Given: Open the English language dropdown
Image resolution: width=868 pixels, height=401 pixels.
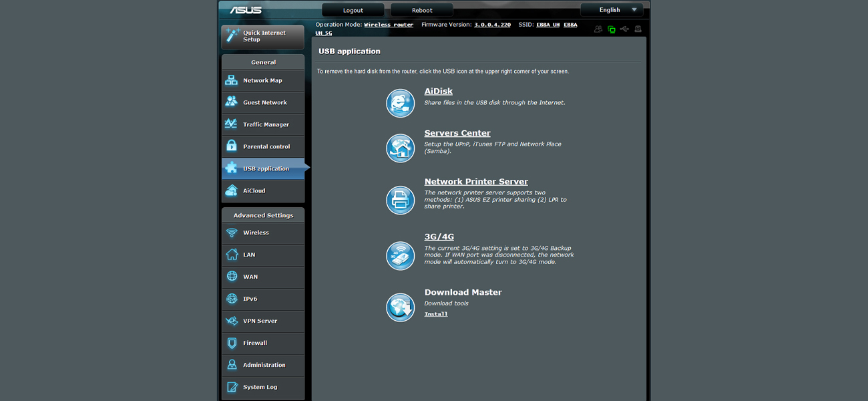Looking at the screenshot, I should pos(612,10).
